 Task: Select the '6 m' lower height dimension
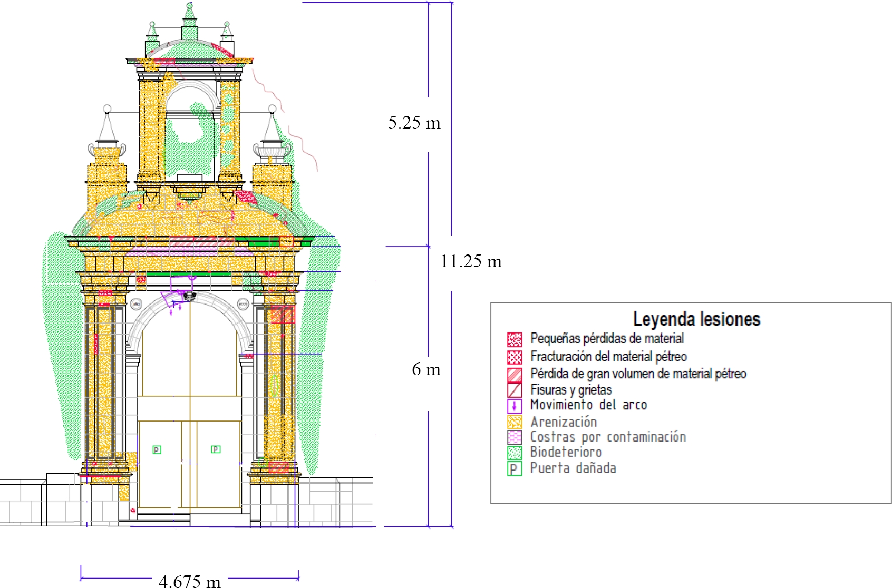click(426, 369)
